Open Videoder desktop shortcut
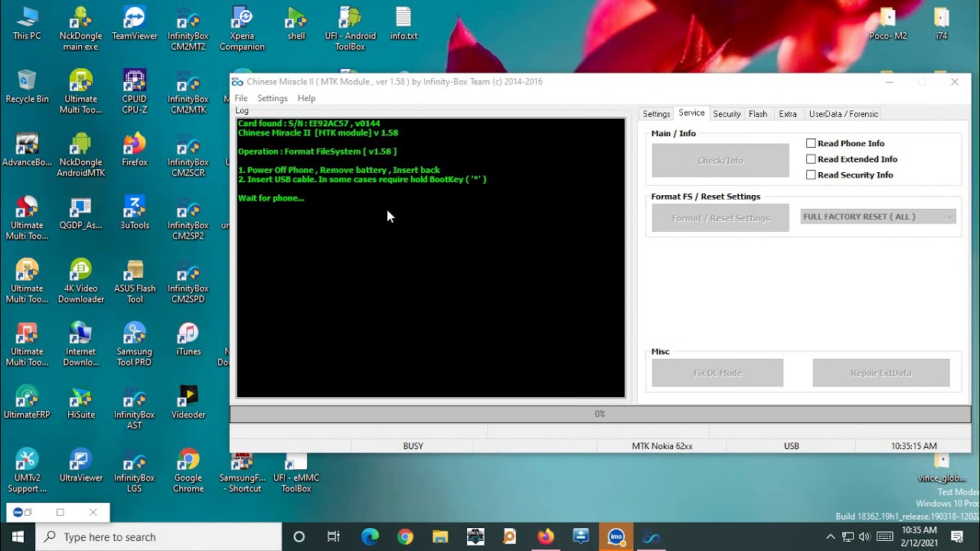The width and height of the screenshot is (980, 551). click(188, 403)
